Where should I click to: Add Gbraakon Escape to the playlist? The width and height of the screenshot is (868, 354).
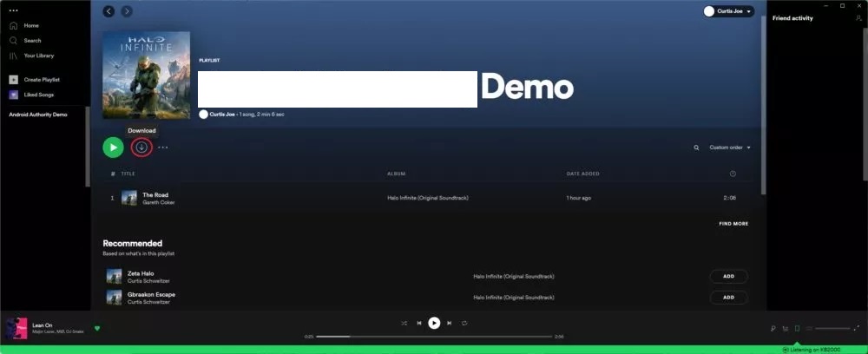pyautogui.click(x=728, y=297)
